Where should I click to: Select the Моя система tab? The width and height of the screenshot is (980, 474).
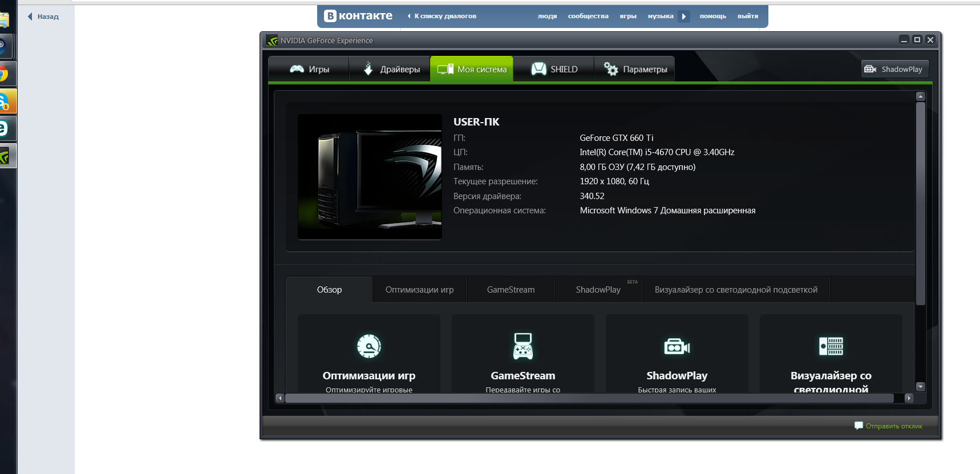tap(471, 69)
